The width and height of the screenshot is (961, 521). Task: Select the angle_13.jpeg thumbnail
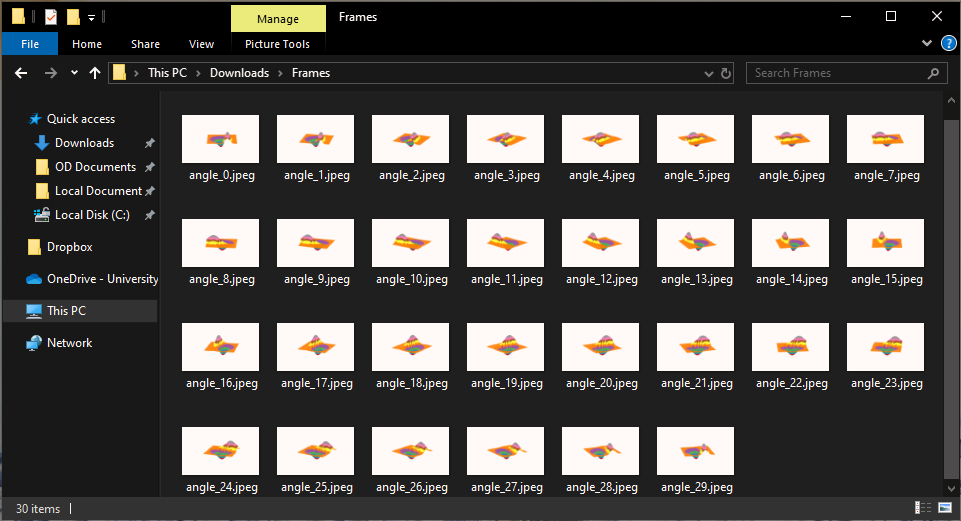(696, 243)
